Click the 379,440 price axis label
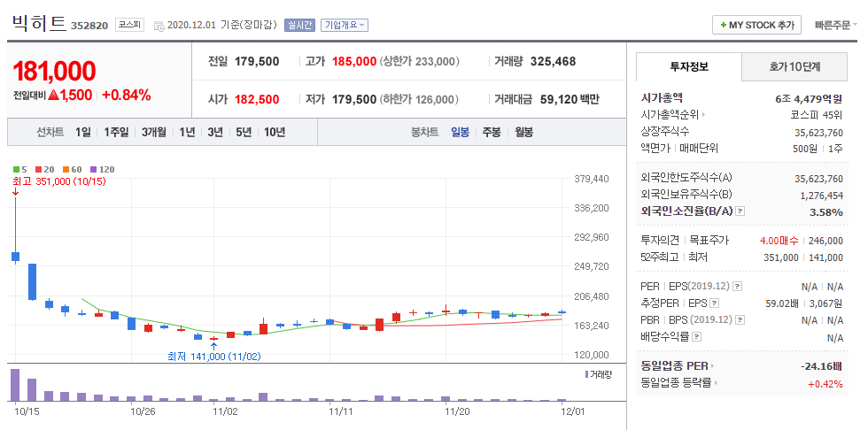Screen dimensions: 868x430 [x=592, y=179]
